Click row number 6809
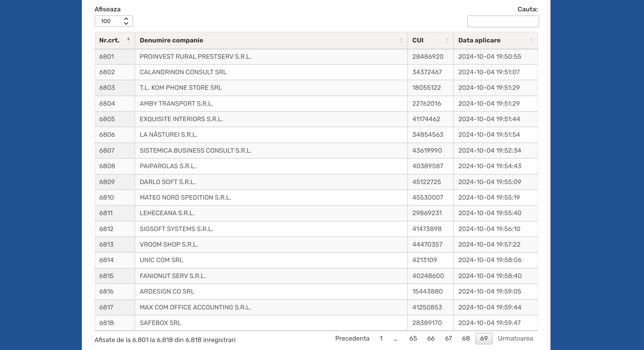The width and height of the screenshot is (644, 350). (x=107, y=182)
